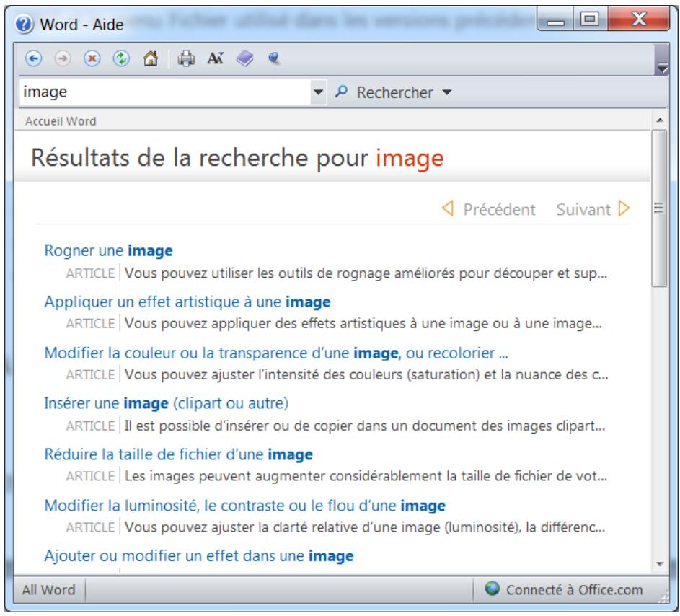Close the Word Aide window
Screen dimensions: 680x616
pyautogui.click(x=638, y=19)
